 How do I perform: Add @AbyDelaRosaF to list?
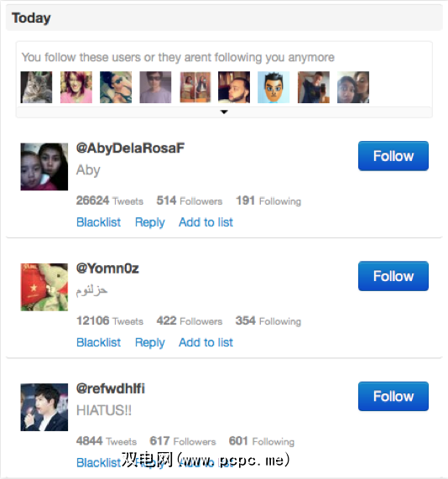pyautogui.click(x=206, y=222)
